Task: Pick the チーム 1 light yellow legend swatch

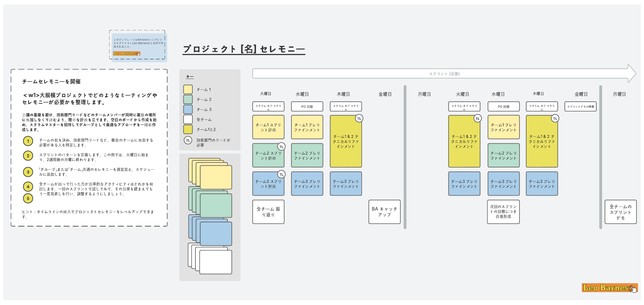Action: pyautogui.click(x=188, y=89)
